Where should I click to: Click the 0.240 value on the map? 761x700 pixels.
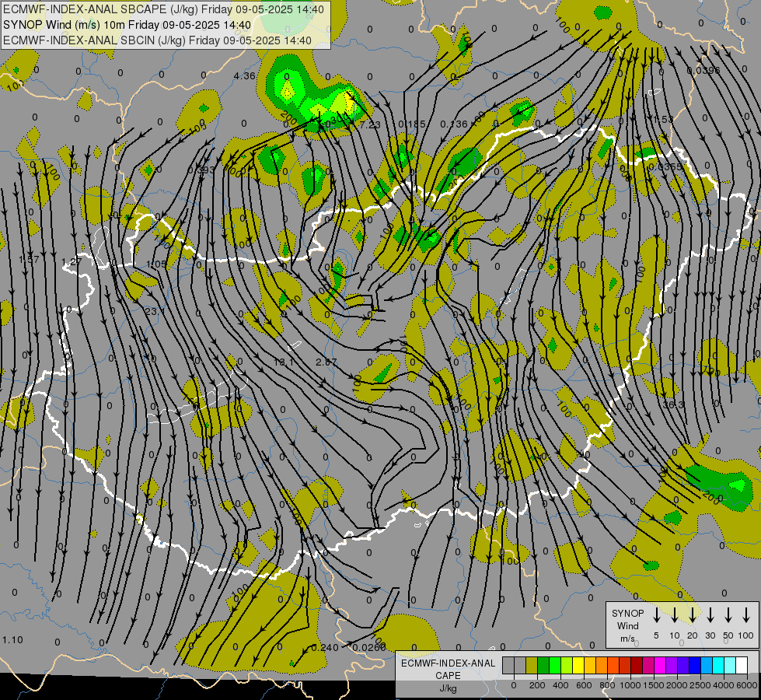point(325,648)
